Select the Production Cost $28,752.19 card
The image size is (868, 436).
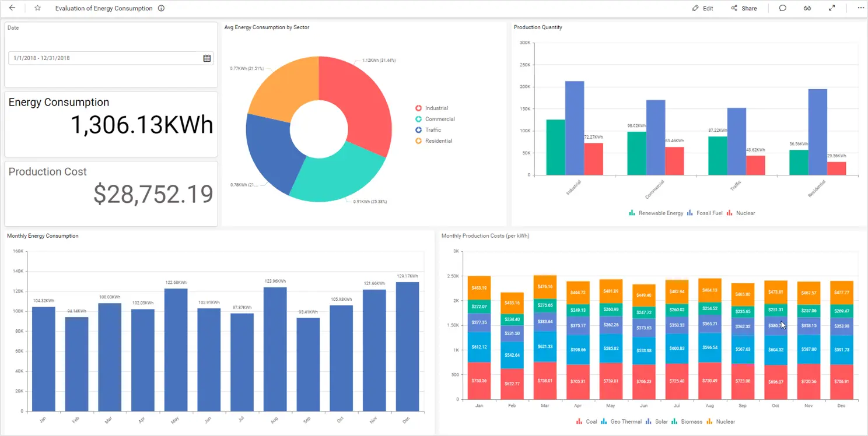[111, 194]
